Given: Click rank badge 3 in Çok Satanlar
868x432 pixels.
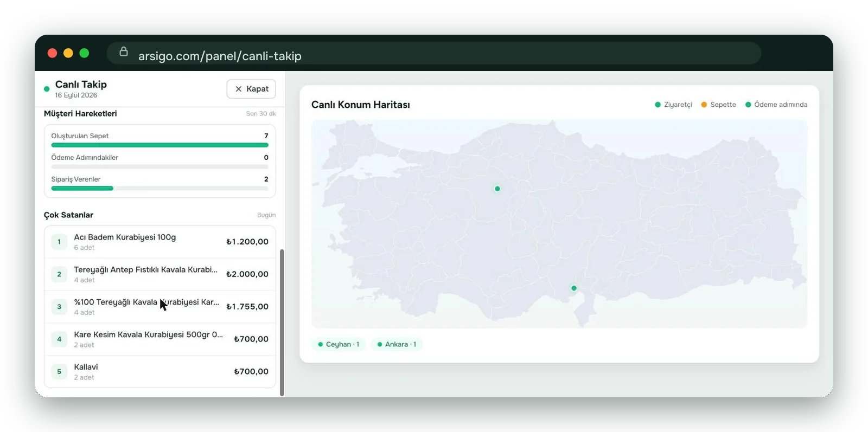Looking at the screenshot, I should tap(59, 307).
